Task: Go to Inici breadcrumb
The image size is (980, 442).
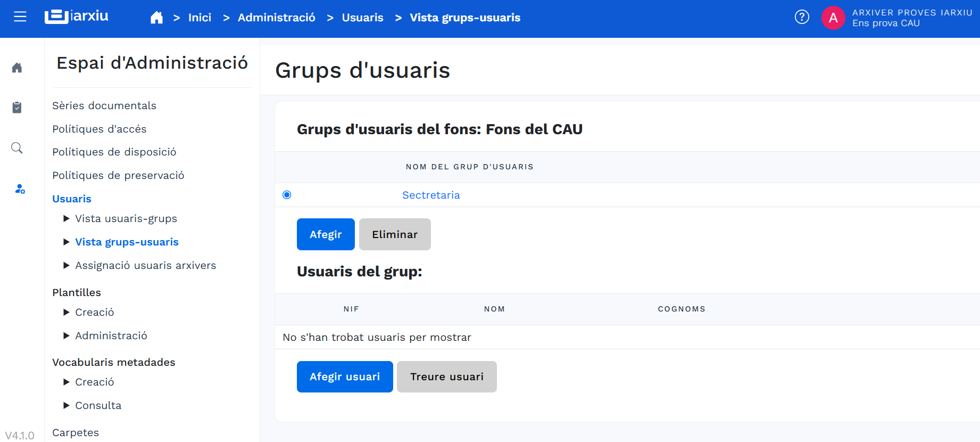Action: pos(200,18)
